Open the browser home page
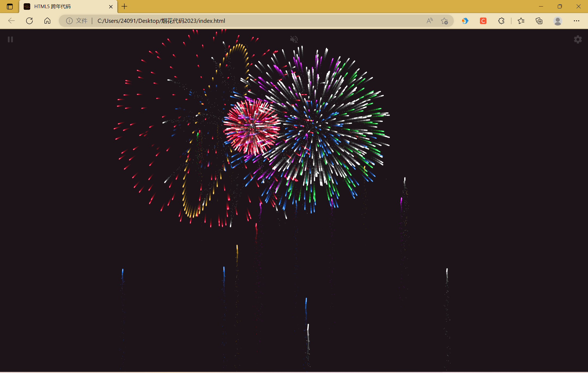588x373 pixels. tap(47, 21)
